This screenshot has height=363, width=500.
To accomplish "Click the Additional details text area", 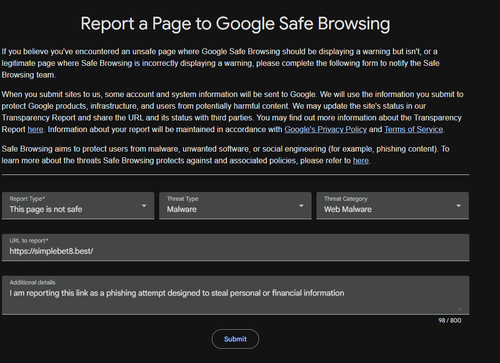I will [x=235, y=295].
